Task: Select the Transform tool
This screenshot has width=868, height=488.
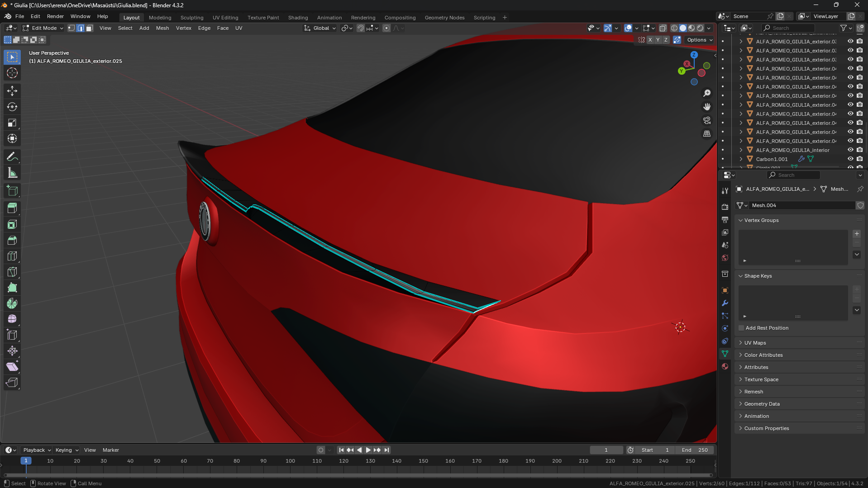Action: point(12,138)
